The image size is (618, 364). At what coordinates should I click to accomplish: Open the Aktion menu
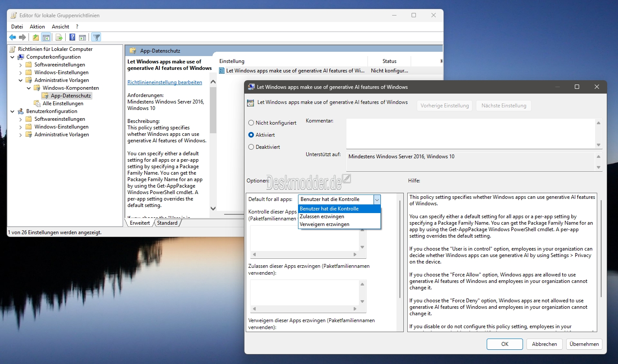click(37, 27)
